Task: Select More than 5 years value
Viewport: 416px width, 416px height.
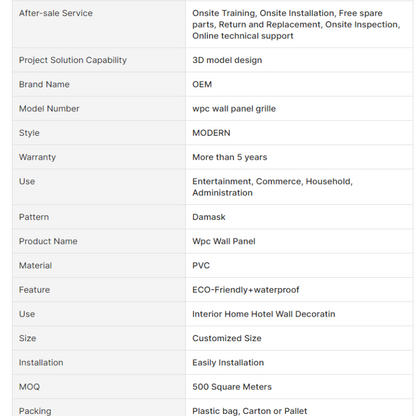Action: [x=230, y=157]
